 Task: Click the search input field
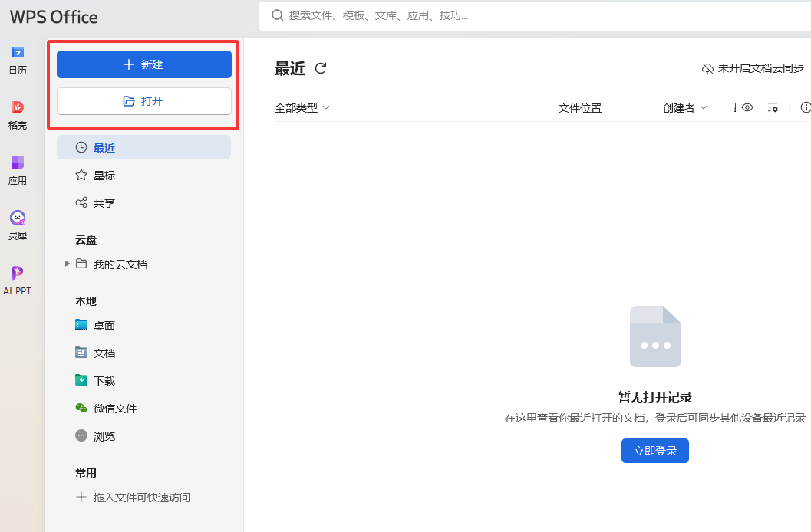[x=535, y=15]
